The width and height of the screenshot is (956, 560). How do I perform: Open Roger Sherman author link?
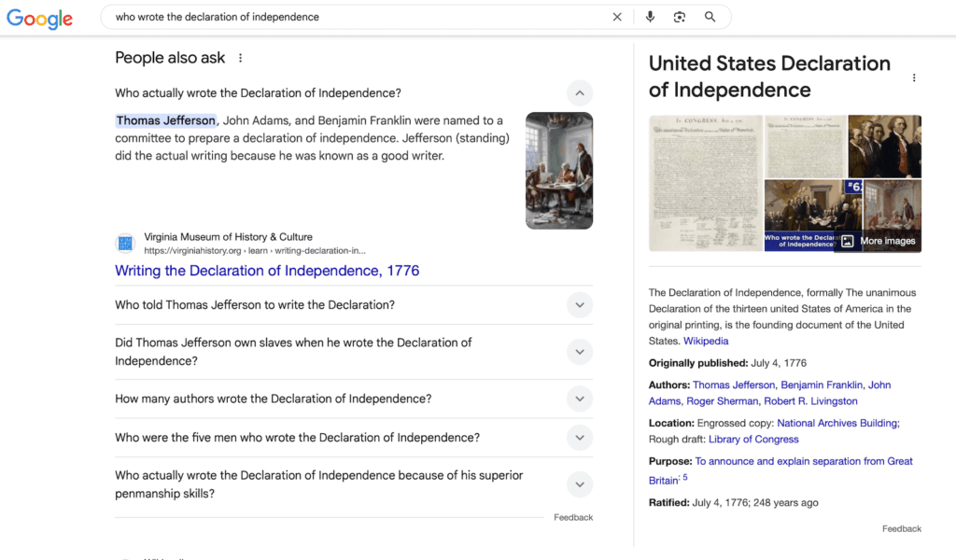[724, 401]
